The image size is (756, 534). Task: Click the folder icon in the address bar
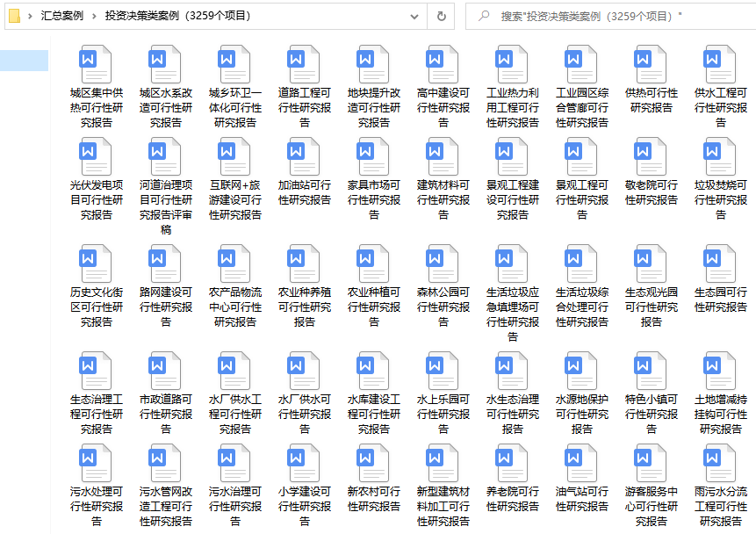click(14, 16)
